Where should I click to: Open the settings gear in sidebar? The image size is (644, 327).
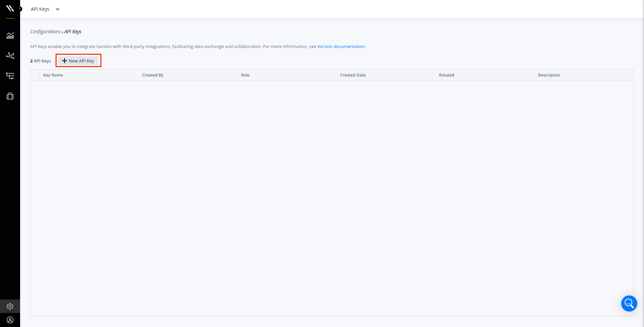(10, 306)
